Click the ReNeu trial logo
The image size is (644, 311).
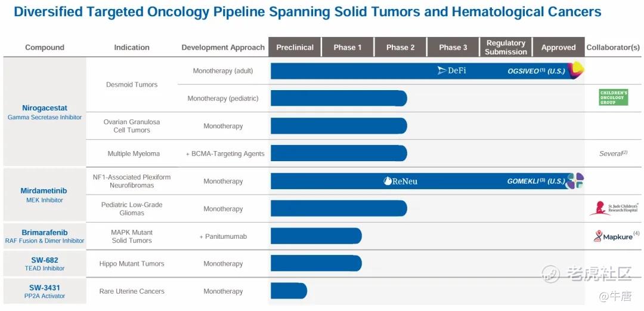(x=400, y=181)
